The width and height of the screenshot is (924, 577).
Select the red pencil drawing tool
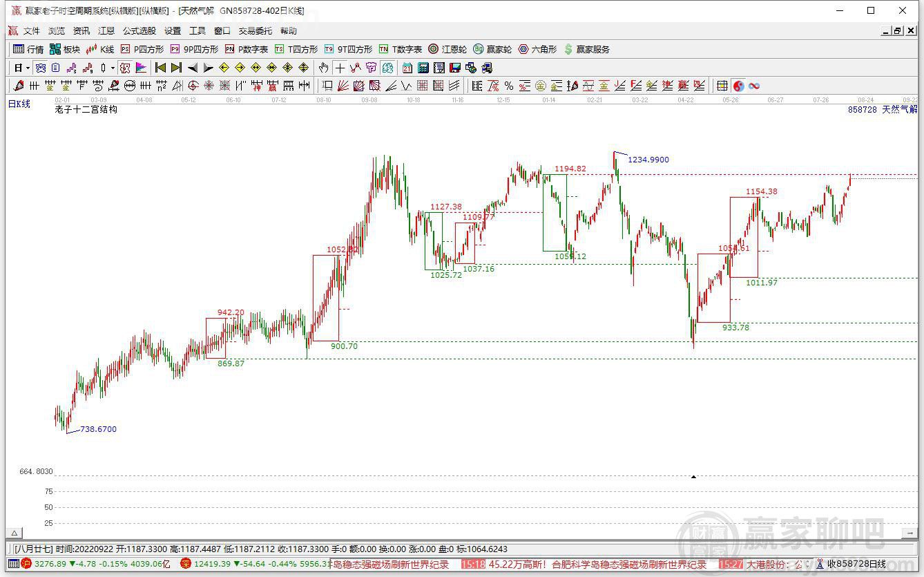point(18,86)
